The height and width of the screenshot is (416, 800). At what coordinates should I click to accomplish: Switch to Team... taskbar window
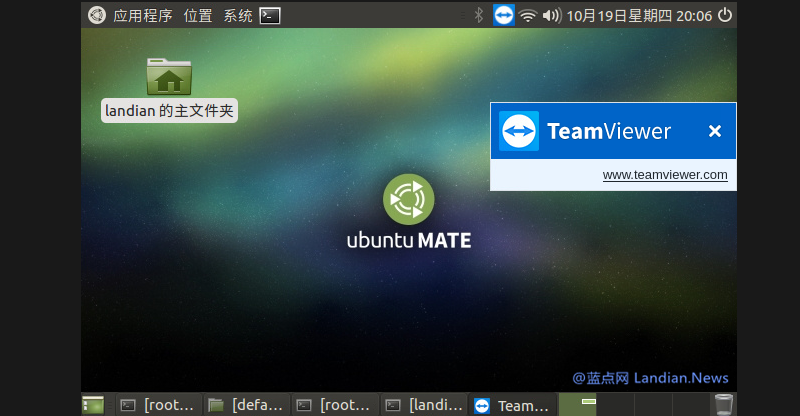point(512,405)
